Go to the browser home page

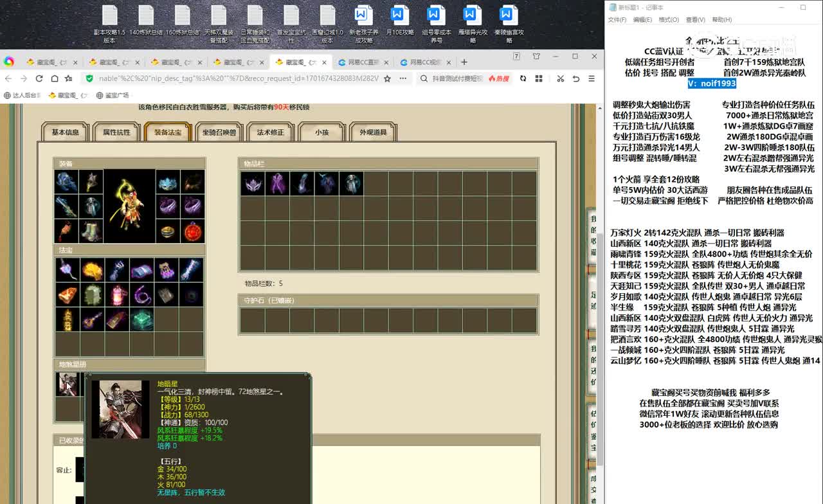point(54,78)
